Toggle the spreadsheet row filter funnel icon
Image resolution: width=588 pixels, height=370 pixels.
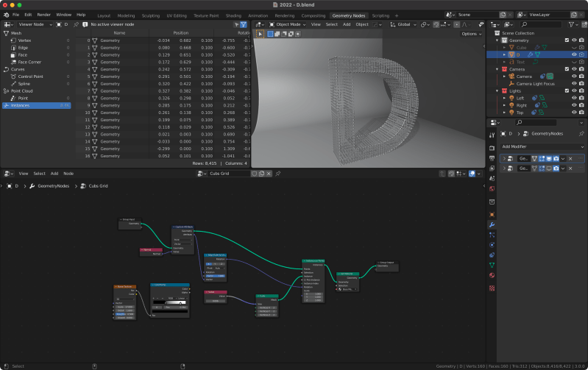[x=244, y=24]
